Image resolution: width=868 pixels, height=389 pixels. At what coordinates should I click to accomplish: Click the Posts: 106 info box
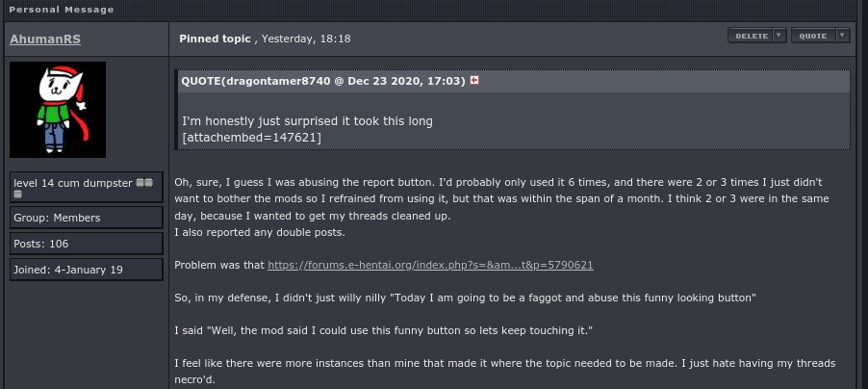(87, 244)
